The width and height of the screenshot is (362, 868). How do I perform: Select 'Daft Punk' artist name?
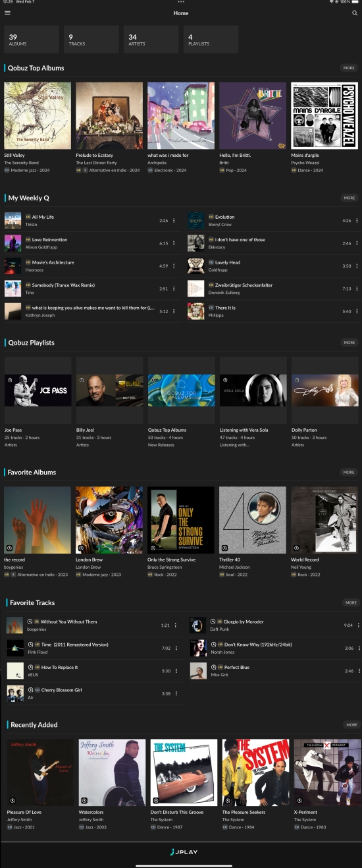pyautogui.click(x=219, y=629)
